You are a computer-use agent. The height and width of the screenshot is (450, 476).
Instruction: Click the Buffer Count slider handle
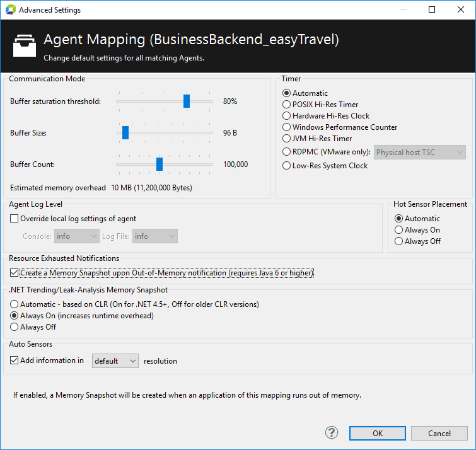(160, 164)
